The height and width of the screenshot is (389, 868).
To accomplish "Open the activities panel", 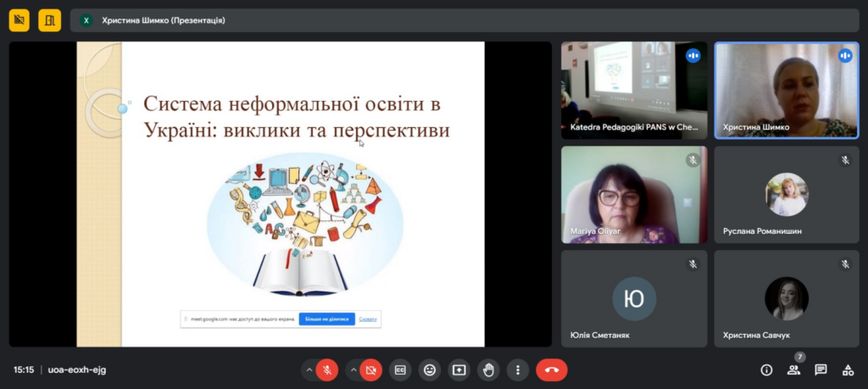I will click(x=848, y=370).
